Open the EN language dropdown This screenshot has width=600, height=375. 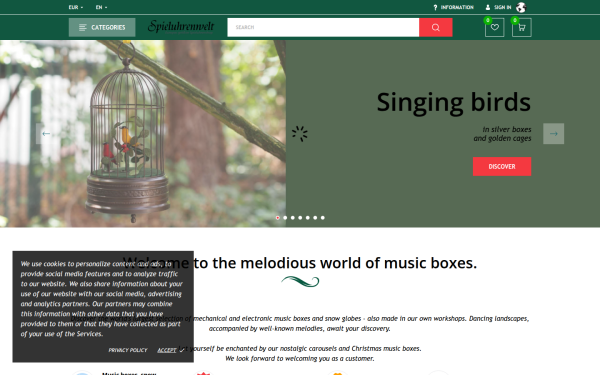101,7
